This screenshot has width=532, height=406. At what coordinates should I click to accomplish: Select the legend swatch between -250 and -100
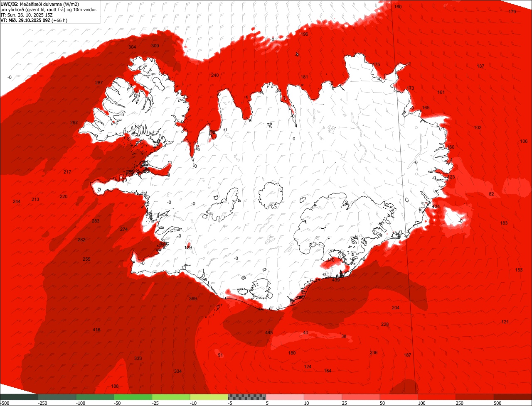coord(57,397)
